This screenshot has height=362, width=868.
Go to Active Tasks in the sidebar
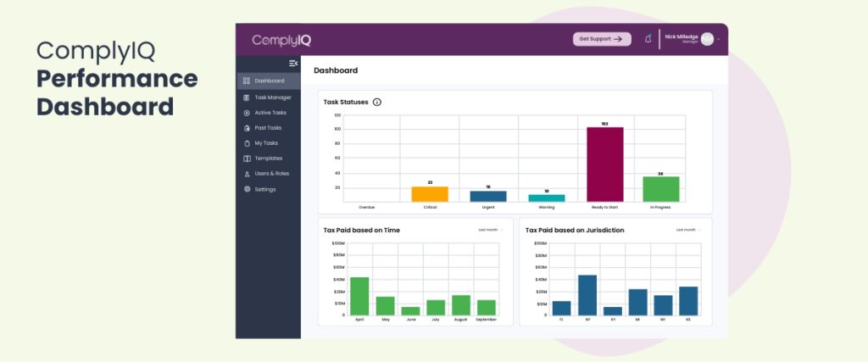pos(270,113)
